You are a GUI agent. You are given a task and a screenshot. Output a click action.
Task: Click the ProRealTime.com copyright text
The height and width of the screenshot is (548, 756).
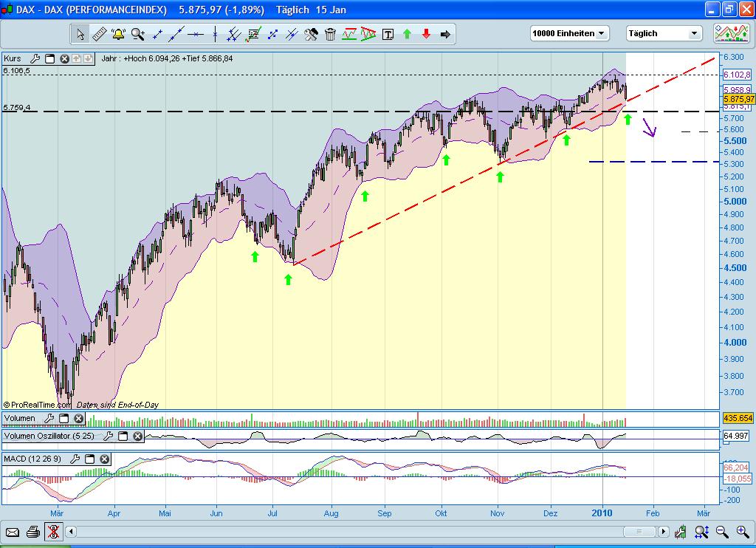[37, 405]
